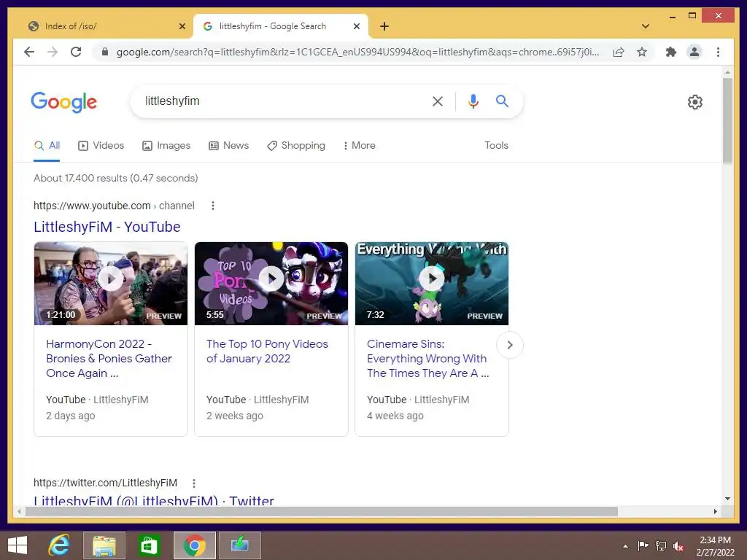Open the network status tray icon

[x=661, y=546]
